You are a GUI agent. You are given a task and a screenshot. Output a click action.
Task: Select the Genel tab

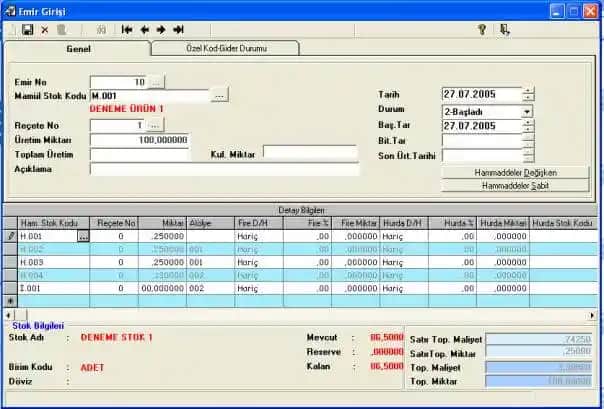pos(78,48)
